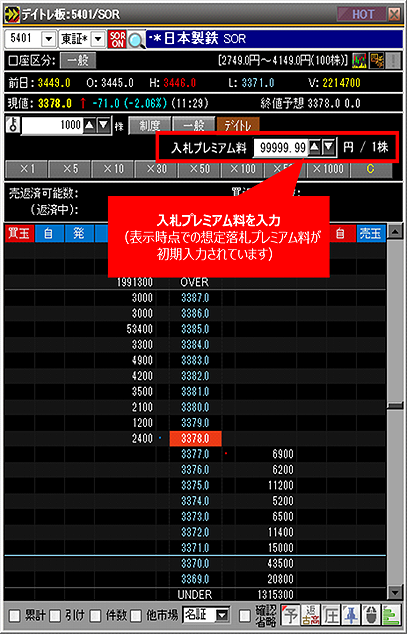Click the blue pin icon in the bottom toolbar
Screen dimensions: 407x635
coord(350,616)
